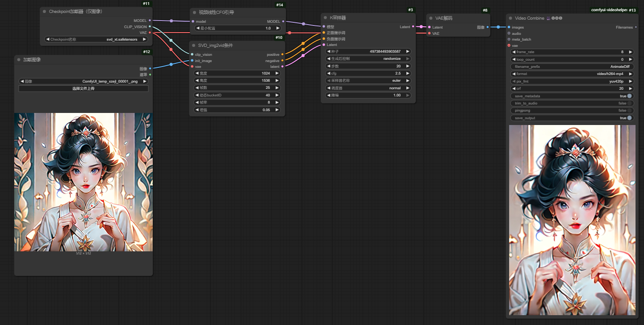This screenshot has height=325, width=644.
Task: Enable the trim_to_audio toggle
Action: point(629,103)
